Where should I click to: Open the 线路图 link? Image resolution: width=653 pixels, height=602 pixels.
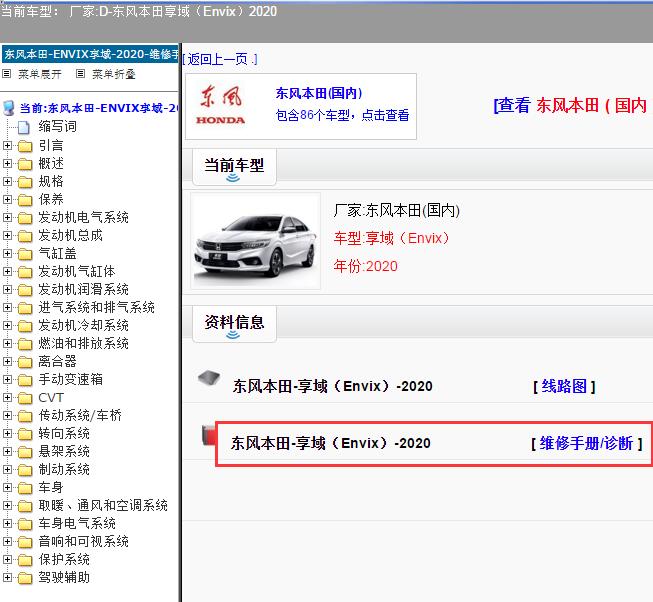pos(564,386)
